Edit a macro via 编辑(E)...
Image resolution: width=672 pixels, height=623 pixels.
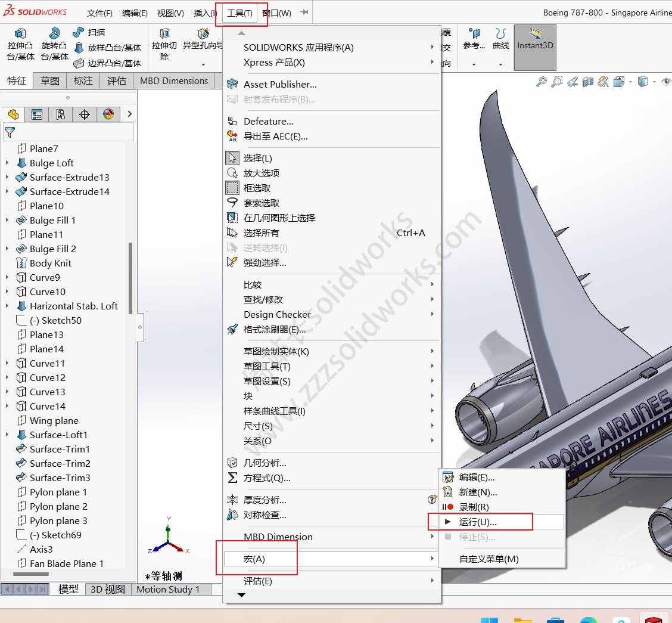(x=502, y=477)
